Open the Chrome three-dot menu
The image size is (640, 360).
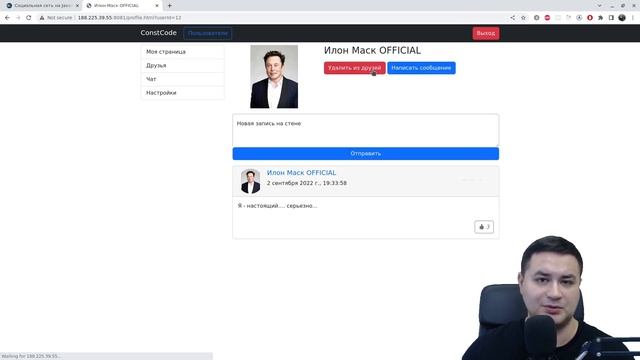tap(633, 18)
